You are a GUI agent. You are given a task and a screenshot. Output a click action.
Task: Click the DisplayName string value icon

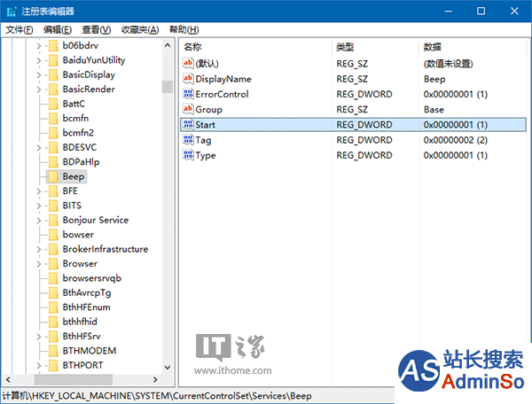pyautogui.click(x=188, y=78)
